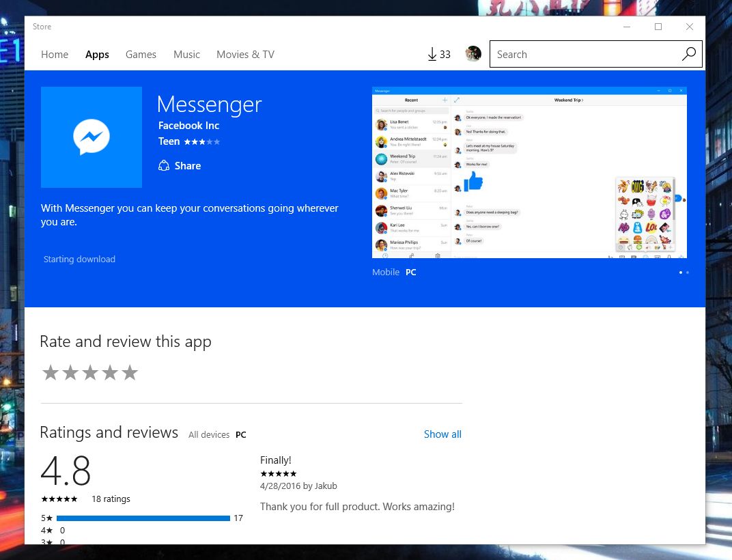Open the user account profile picture
This screenshot has height=560, width=732.
pos(473,54)
